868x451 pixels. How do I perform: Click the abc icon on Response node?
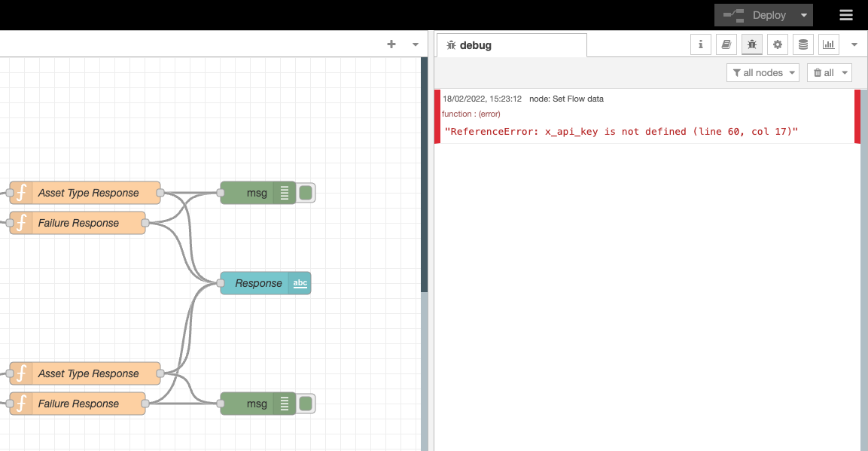click(300, 283)
